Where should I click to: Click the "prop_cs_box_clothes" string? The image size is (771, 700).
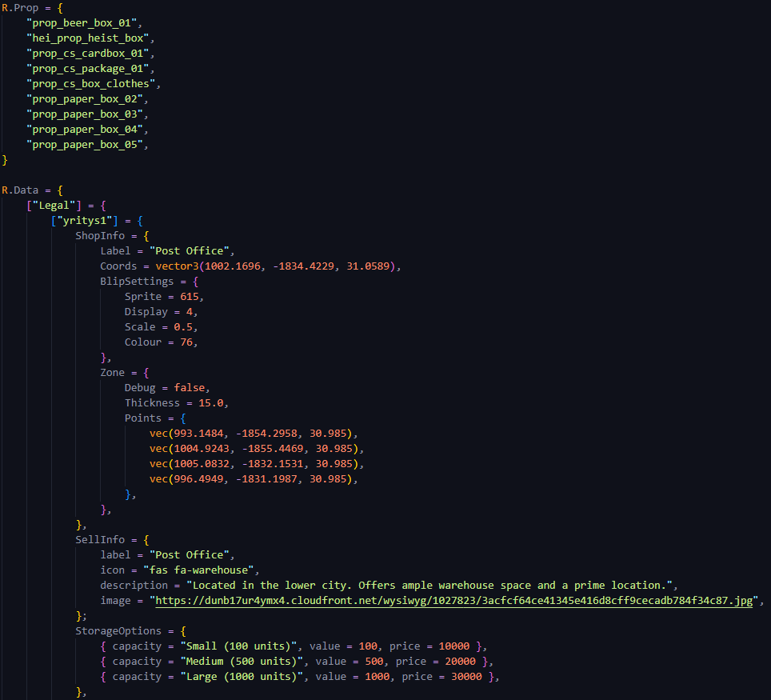click(x=90, y=84)
